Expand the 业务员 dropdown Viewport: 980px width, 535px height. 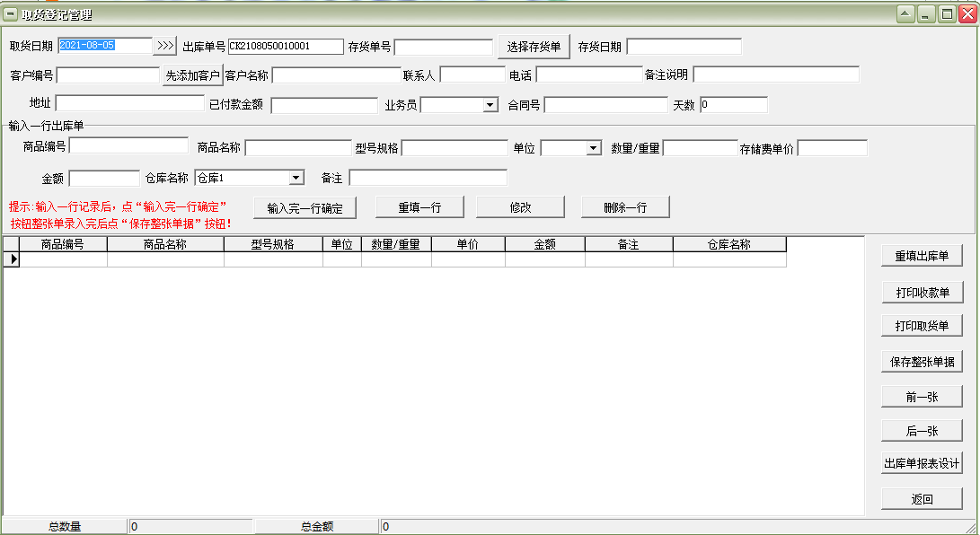[x=490, y=105]
